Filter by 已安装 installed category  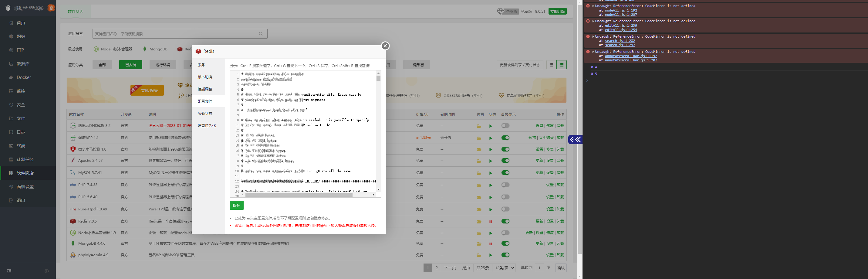[131, 65]
